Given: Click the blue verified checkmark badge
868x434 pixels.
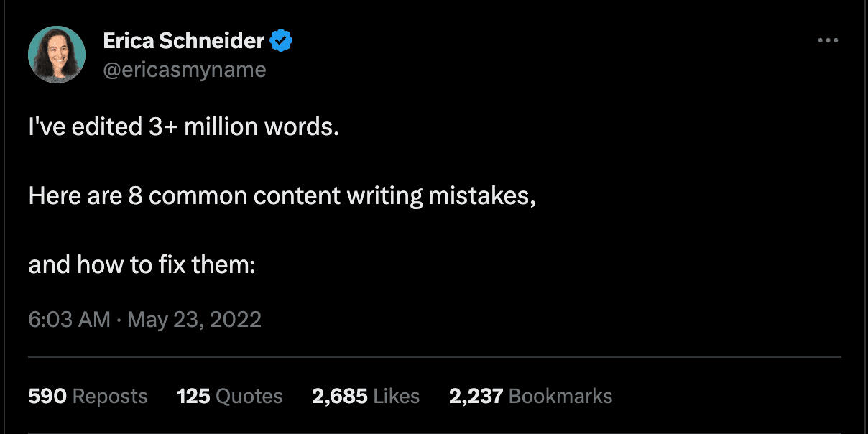Looking at the screenshot, I should click(281, 42).
